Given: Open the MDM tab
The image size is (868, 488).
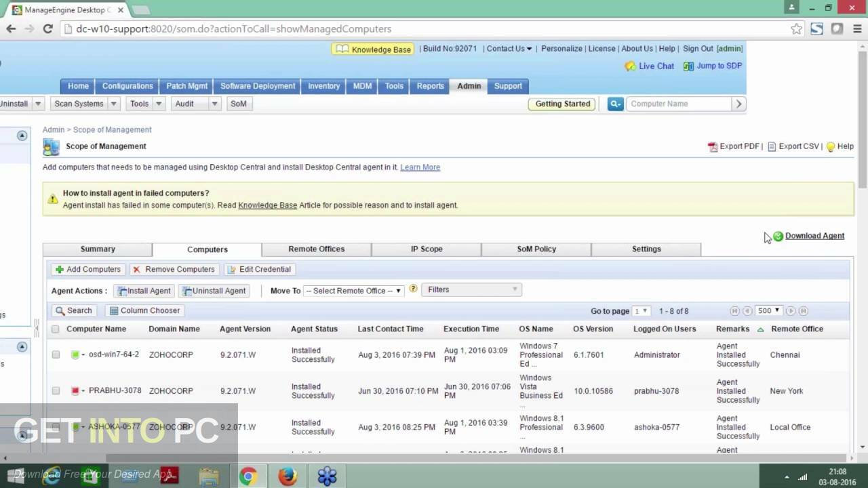Looking at the screenshot, I should [362, 86].
